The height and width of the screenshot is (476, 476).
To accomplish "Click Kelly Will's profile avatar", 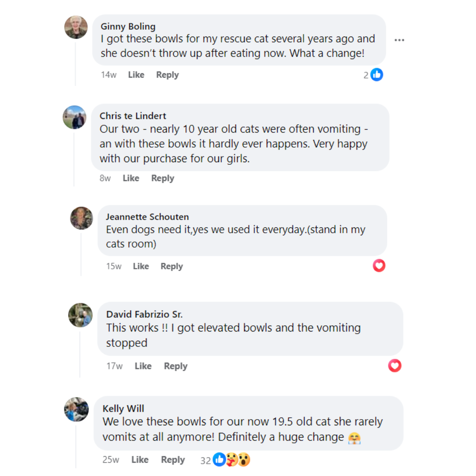I will point(76,409).
